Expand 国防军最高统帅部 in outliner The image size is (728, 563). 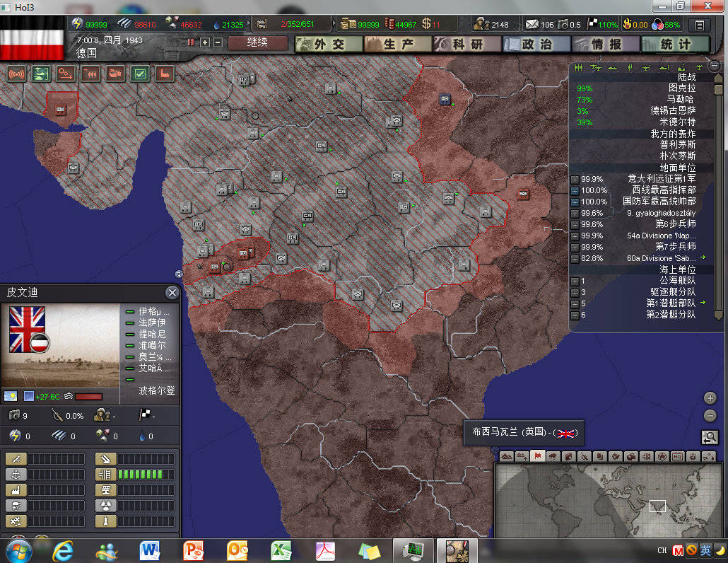pyautogui.click(x=575, y=202)
